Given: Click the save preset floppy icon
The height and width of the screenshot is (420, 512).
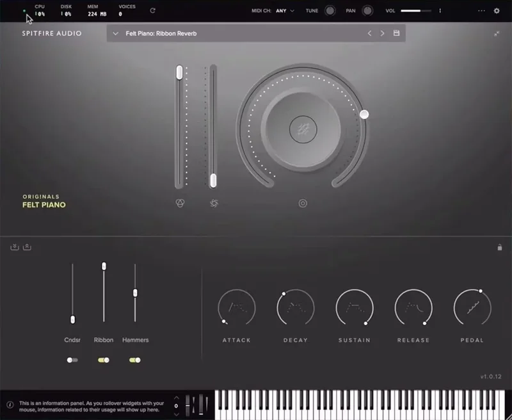Looking at the screenshot, I should coord(396,33).
